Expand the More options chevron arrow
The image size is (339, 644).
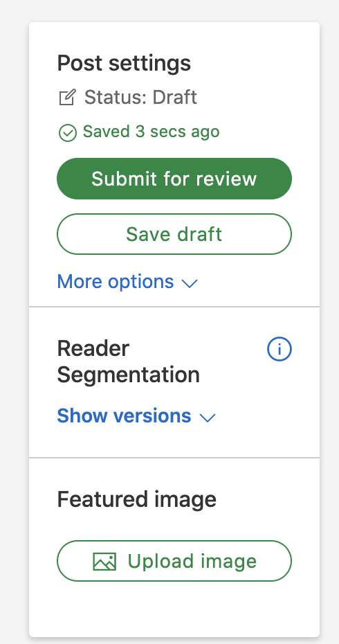190,283
